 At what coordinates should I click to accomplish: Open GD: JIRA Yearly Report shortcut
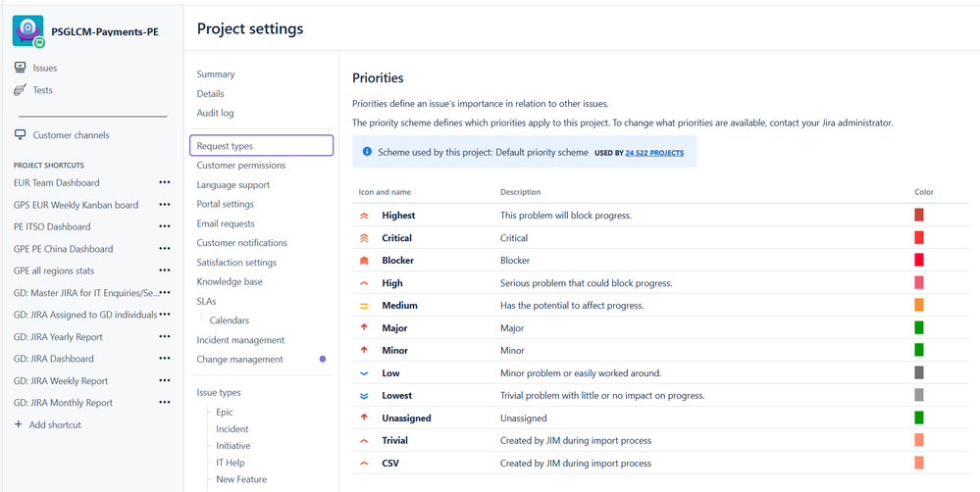click(x=58, y=337)
